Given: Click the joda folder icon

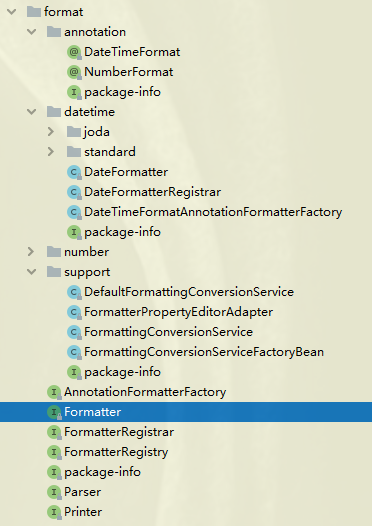Looking at the screenshot, I should click(x=74, y=132).
